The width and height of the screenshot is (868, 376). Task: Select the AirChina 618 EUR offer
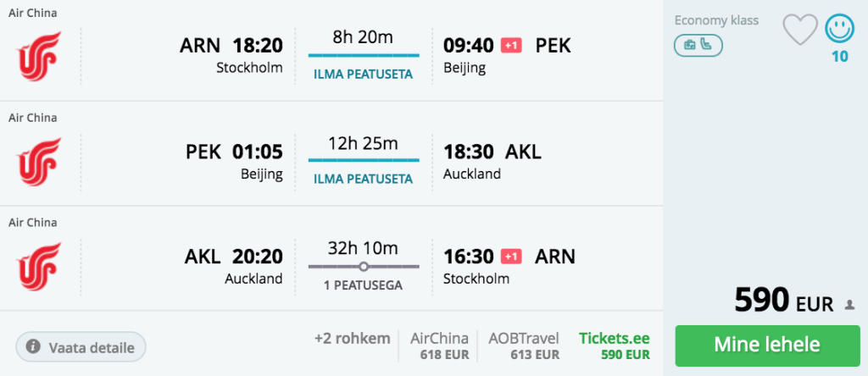(x=440, y=346)
